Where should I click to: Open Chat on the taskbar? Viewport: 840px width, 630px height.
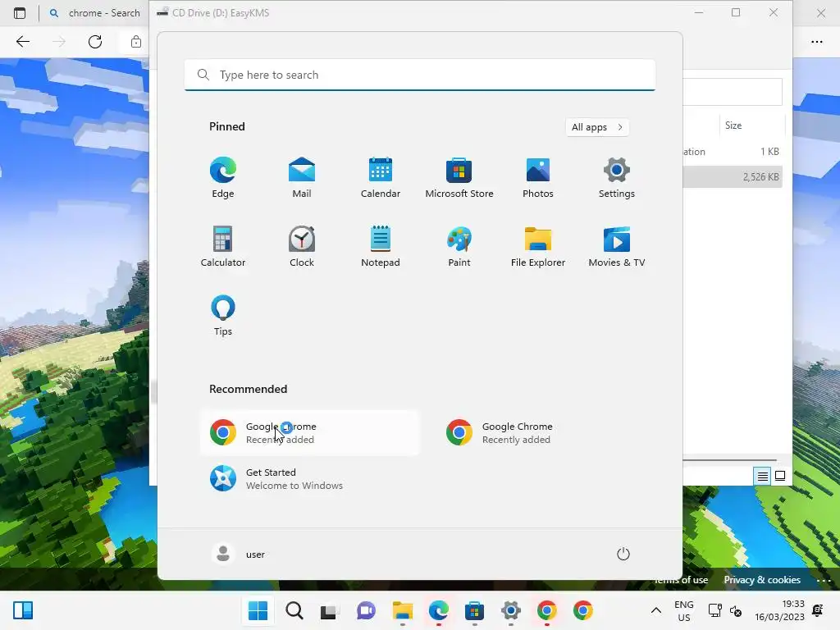pyautogui.click(x=367, y=610)
